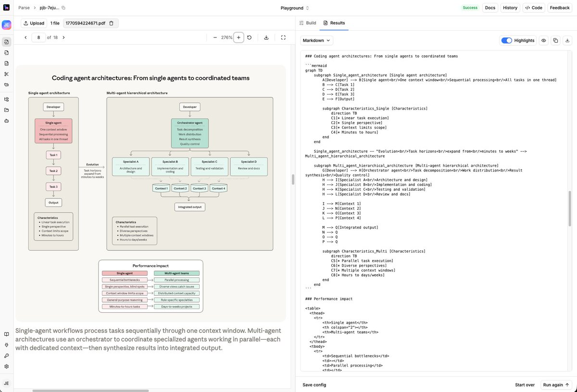The width and height of the screenshot is (577, 392).
Task: Click the '### Performance impact' line in results
Action: tap(329, 299)
